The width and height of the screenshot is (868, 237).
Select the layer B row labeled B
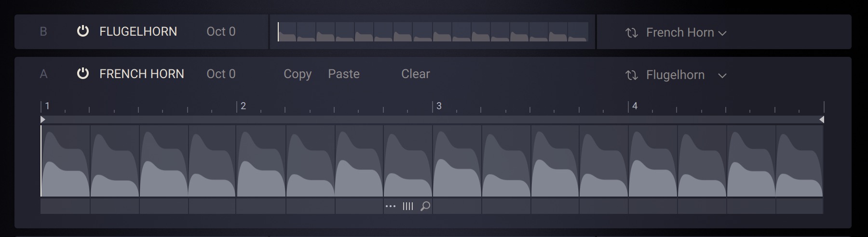pyautogui.click(x=43, y=31)
